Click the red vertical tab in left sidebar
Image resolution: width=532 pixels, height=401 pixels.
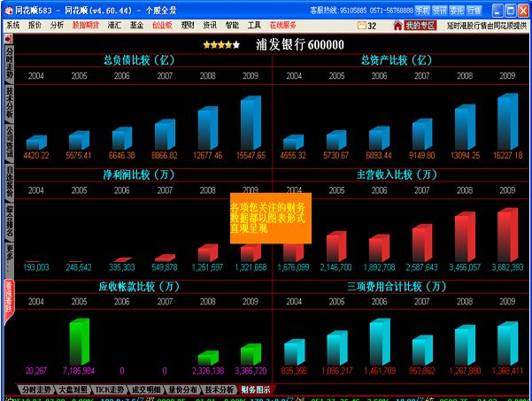pyautogui.click(x=9, y=302)
